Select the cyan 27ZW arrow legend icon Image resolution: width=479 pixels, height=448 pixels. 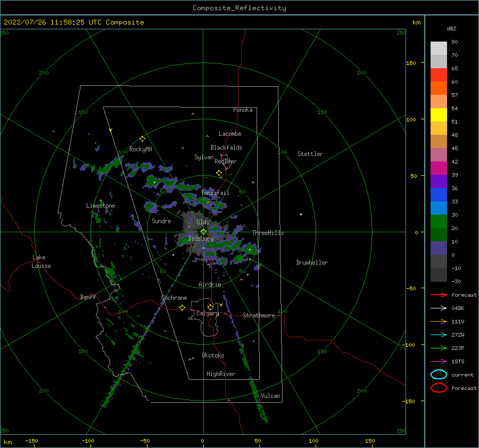point(439,335)
